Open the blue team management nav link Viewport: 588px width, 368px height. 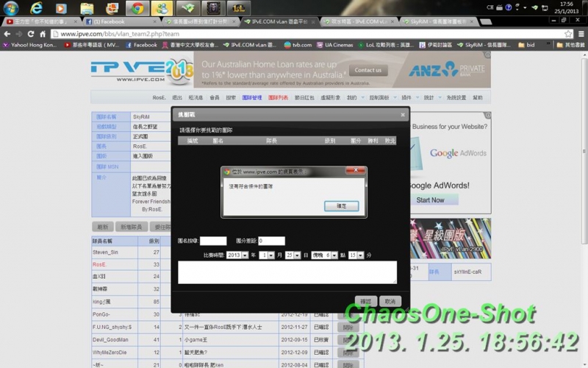tap(251, 98)
